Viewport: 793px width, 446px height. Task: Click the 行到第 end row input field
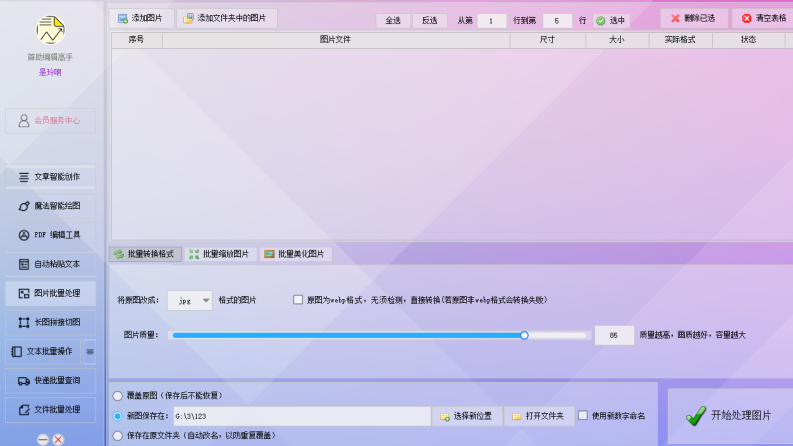click(x=557, y=21)
